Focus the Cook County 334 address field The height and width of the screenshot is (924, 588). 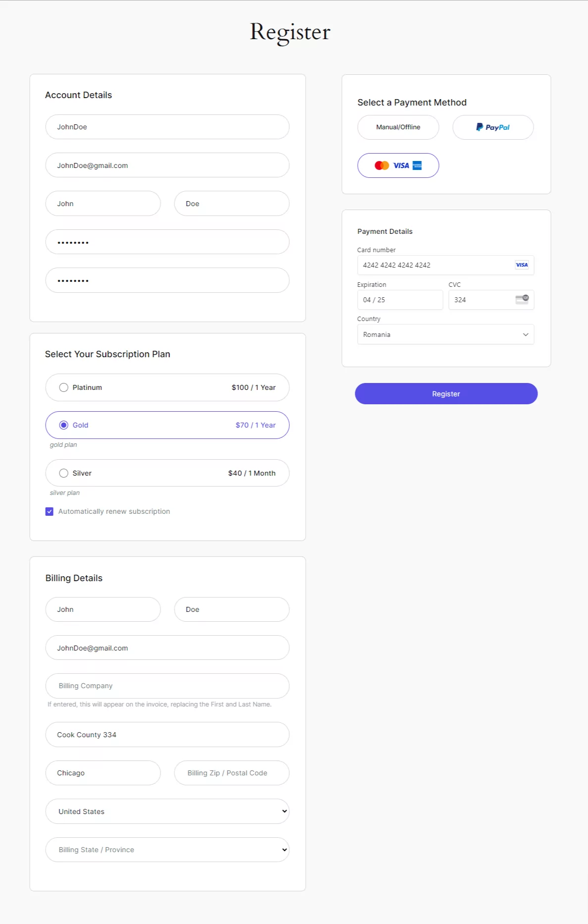[x=167, y=734]
